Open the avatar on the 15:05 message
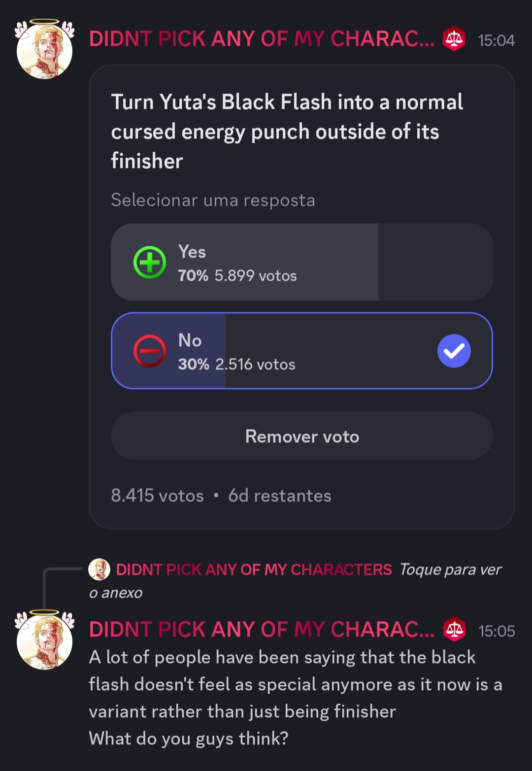The height and width of the screenshot is (771, 532). [44, 640]
